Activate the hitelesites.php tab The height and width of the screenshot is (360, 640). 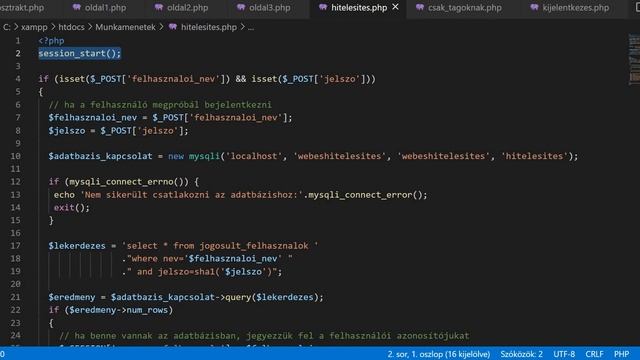(358, 7)
